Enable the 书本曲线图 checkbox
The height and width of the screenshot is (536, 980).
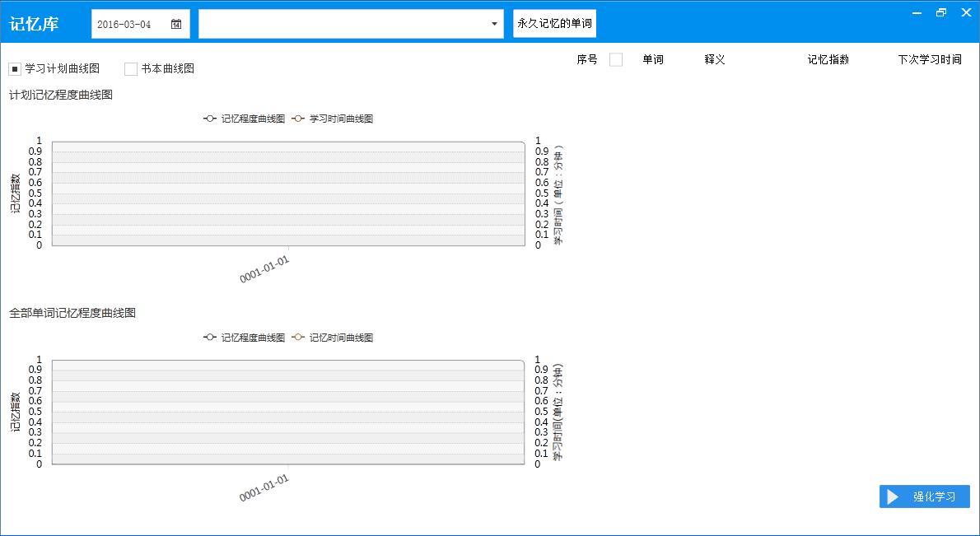(x=131, y=68)
